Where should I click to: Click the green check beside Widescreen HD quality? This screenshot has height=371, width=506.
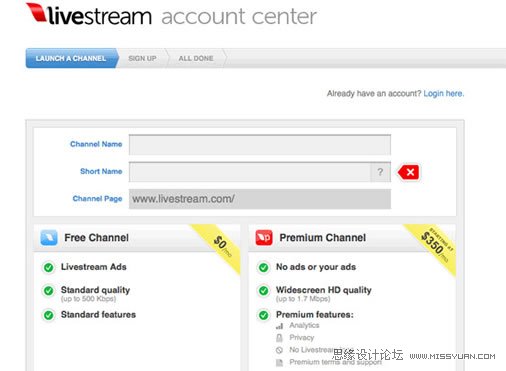(x=264, y=291)
